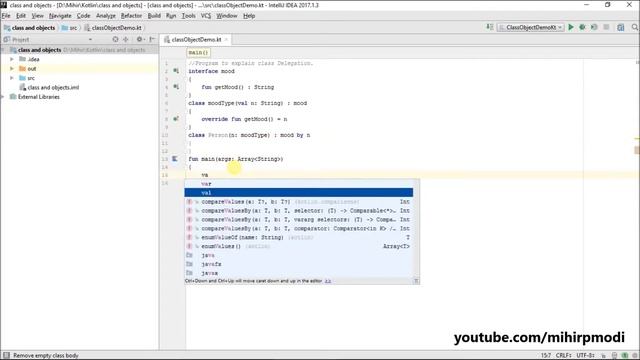Click the green memory indicator icon in status bar
Screen dimensions: 640x360
coord(624,356)
